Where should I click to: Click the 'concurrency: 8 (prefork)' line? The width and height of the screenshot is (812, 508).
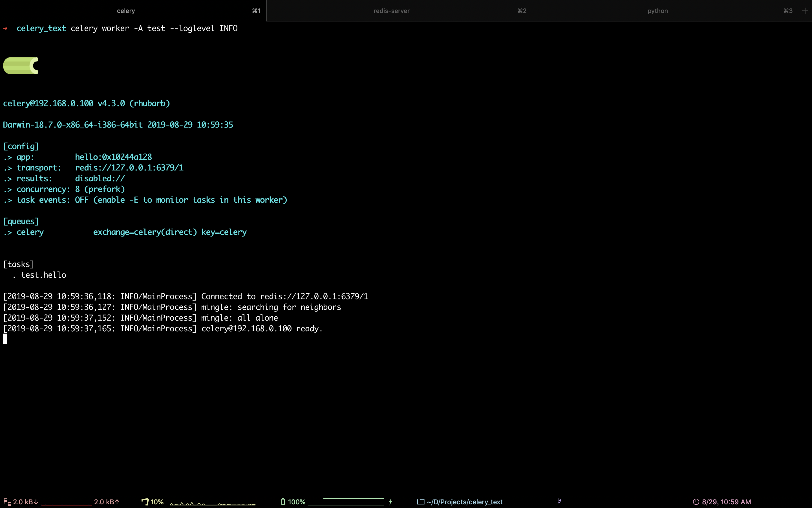click(64, 189)
